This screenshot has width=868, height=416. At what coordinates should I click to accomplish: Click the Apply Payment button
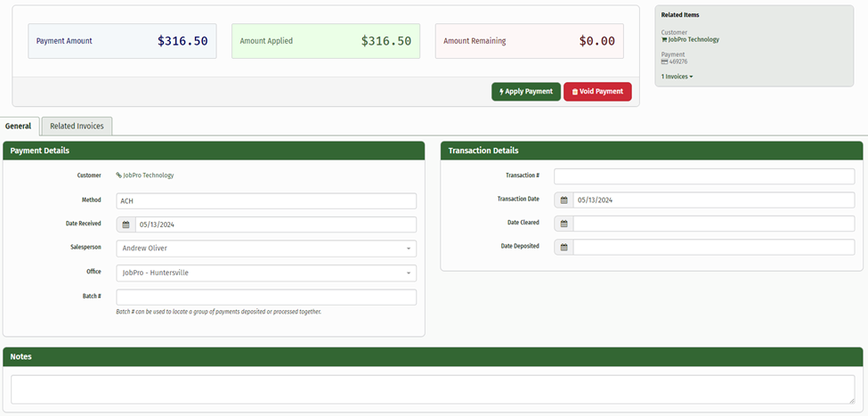point(526,92)
